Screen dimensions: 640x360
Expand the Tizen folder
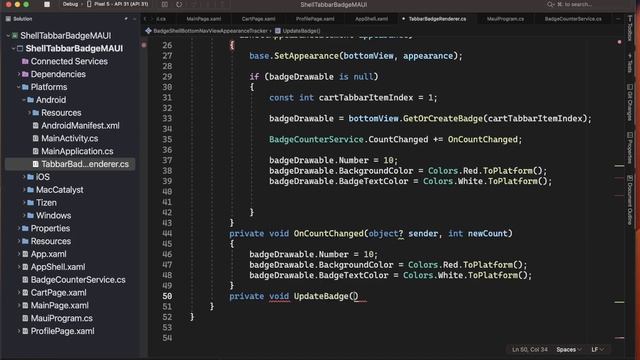click(x=24, y=202)
